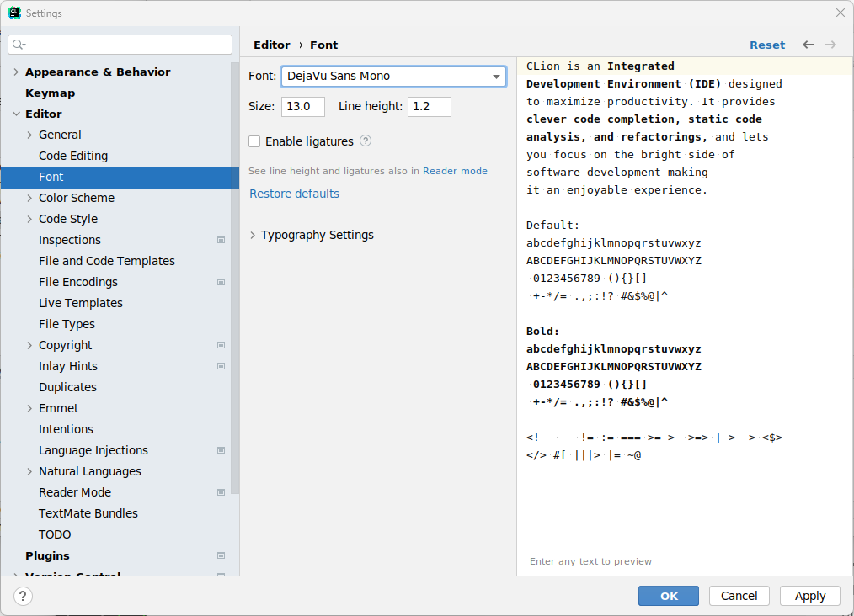Collapse the Editor tree node
The image size is (854, 616).
click(x=16, y=114)
